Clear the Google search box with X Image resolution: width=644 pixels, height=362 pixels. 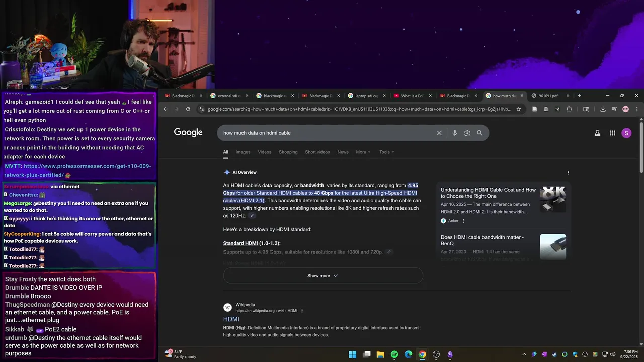click(x=439, y=133)
